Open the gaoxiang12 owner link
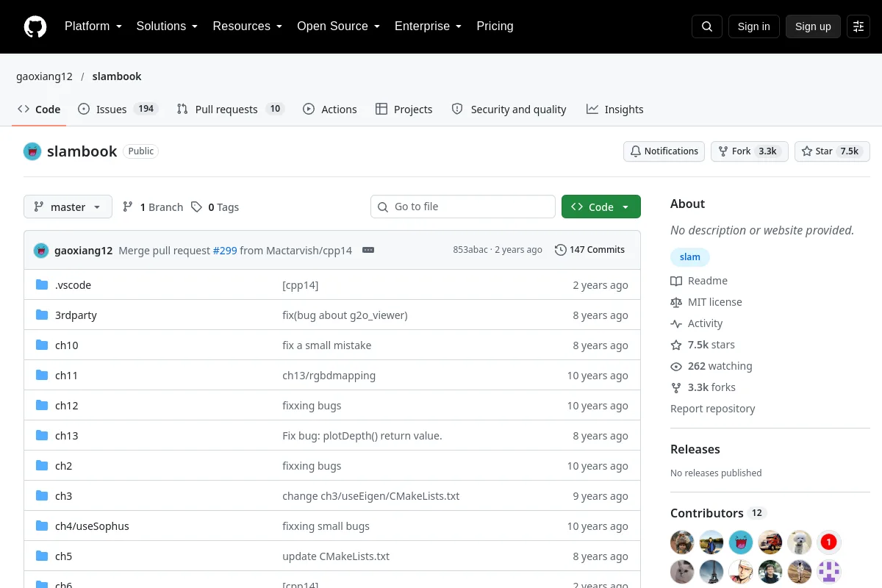This screenshot has height=588, width=882. click(x=44, y=76)
